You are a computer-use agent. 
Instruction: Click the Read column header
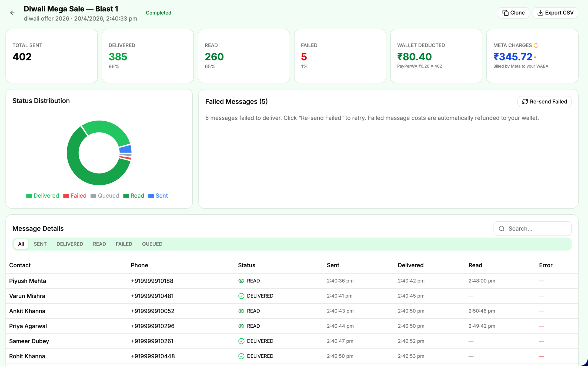(475, 265)
